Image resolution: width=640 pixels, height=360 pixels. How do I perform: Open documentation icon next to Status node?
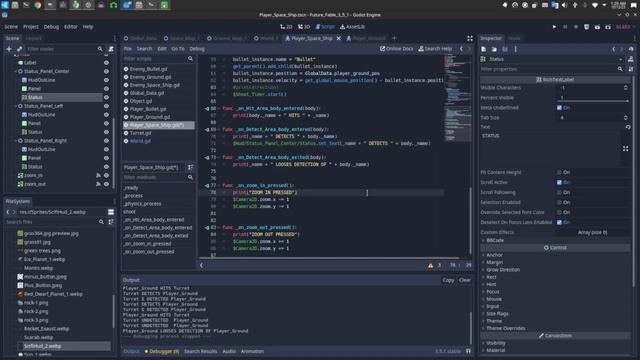[x=631, y=59]
